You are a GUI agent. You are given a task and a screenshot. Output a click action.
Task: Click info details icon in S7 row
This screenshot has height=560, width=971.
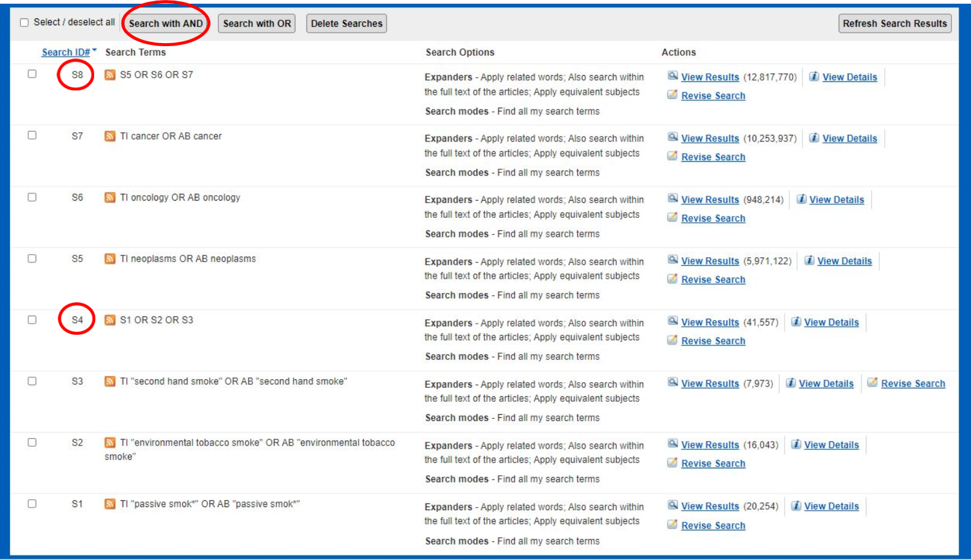[x=814, y=138]
